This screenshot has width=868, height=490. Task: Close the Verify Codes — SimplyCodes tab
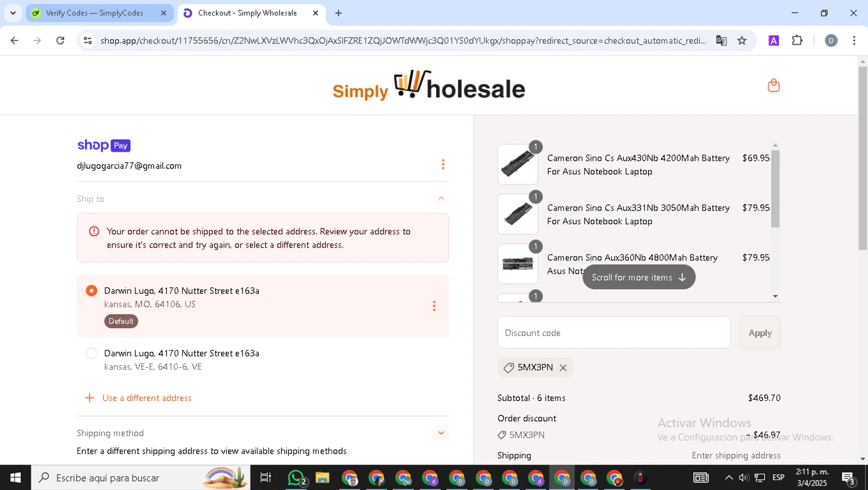point(163,13)
